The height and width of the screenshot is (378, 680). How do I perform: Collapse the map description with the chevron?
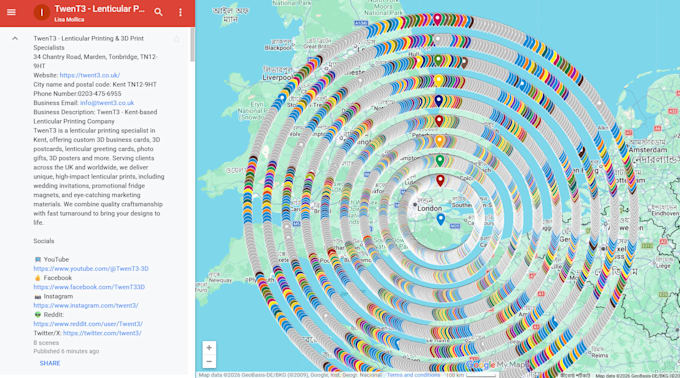[x=15, y=39]
